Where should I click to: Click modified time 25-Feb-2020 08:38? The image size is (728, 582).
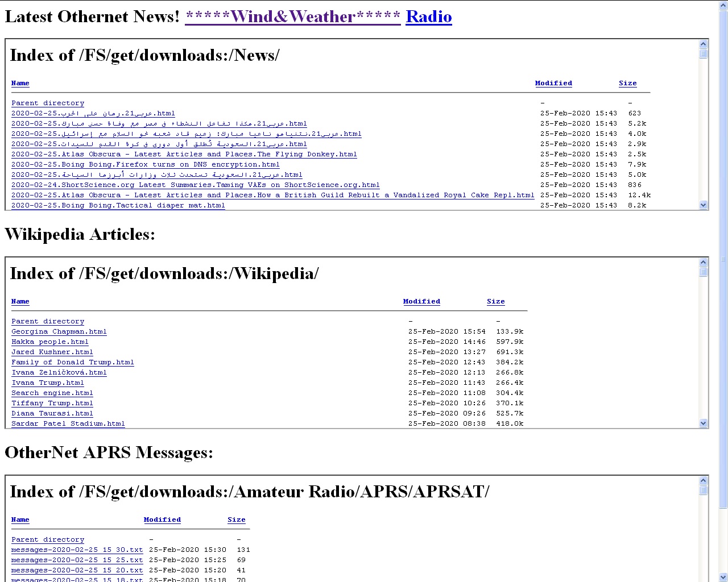(x=447, y=423)
